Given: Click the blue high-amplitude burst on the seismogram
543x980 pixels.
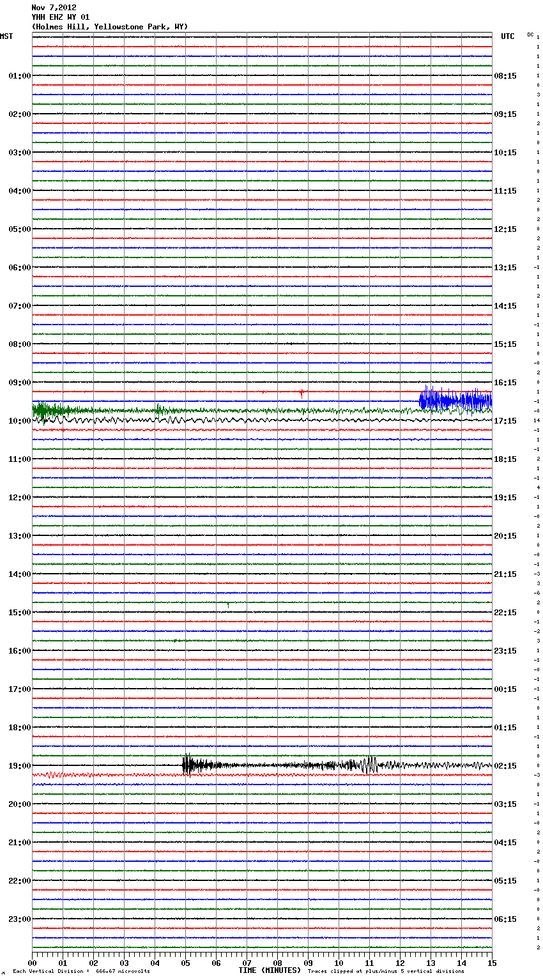Looking at the screenshot, I should coord(455,401).
